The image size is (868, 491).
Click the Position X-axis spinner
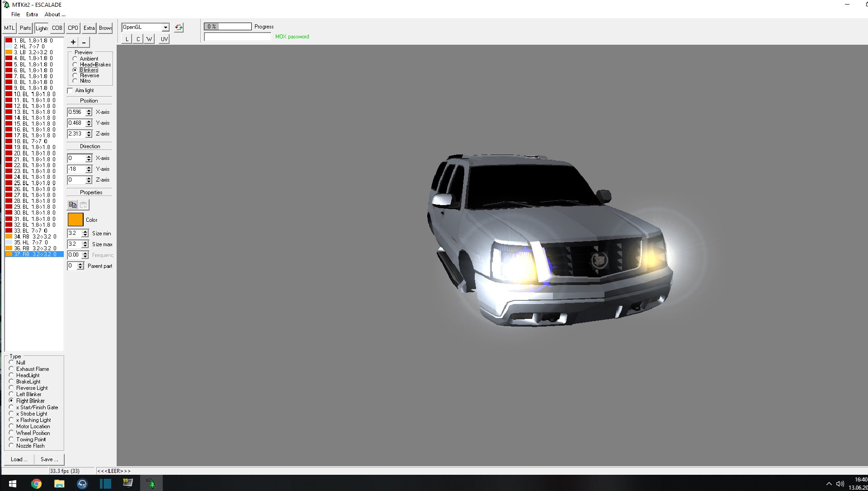pos(89,112)
